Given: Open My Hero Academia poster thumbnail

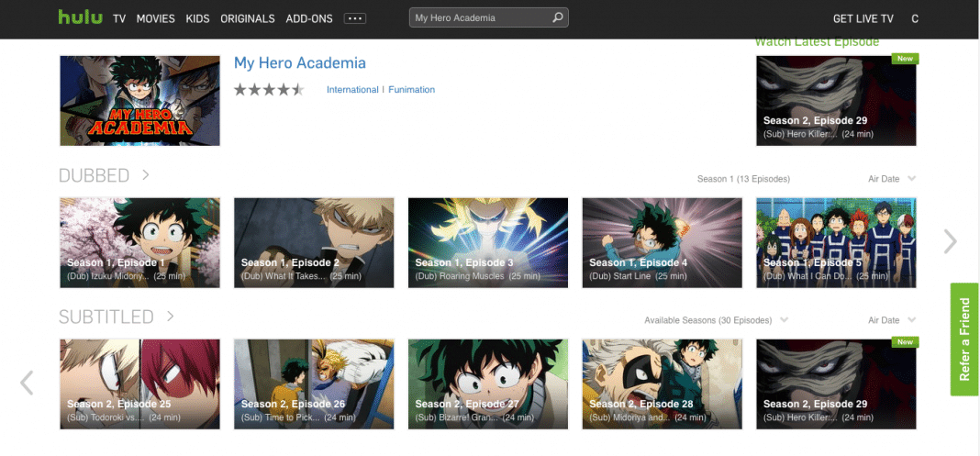Looking at the screenshot, I should [140, 101].
